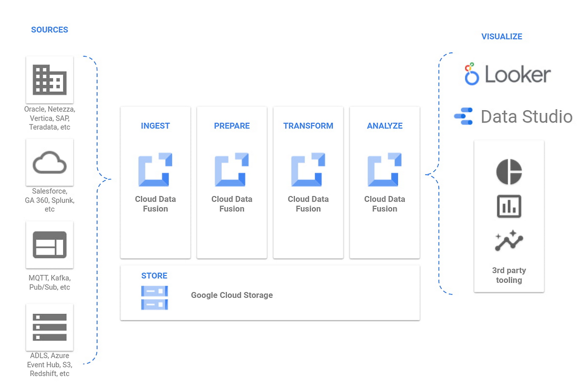
Task: Select the PREPARE label
Action: coord(232,126)
